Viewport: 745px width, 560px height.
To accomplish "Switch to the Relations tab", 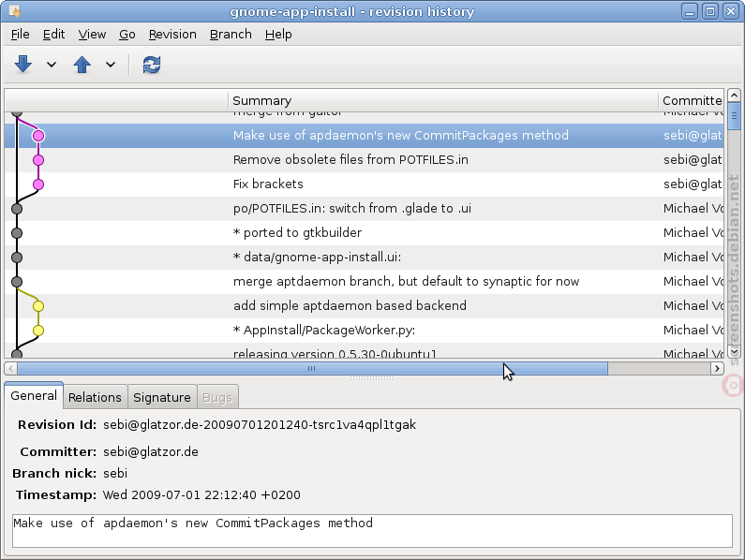I will coord(95,397).
